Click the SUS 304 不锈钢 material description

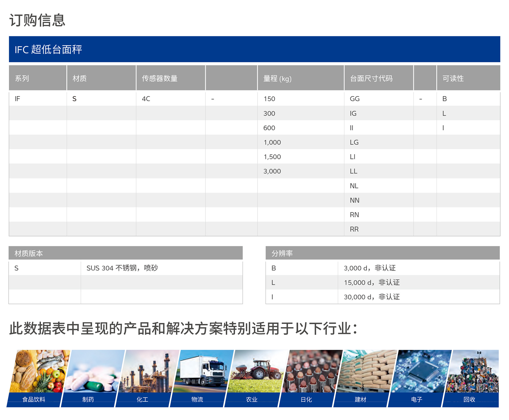tap(122, 268)
